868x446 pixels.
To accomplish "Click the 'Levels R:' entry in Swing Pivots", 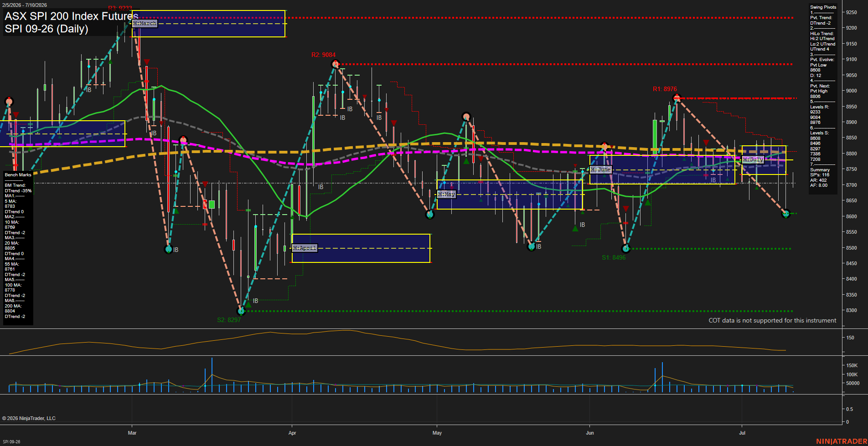I will [x=820, y=107].
